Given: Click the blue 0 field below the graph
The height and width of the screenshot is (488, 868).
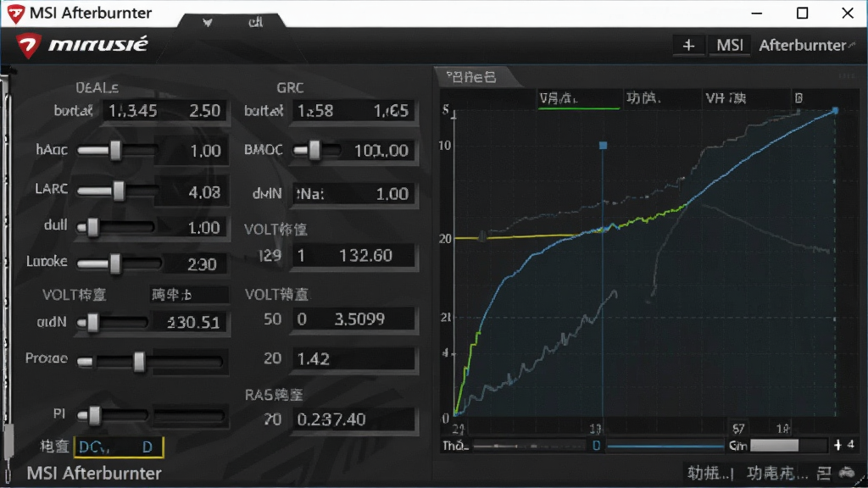Looking at the screenshot, I should point(596,446).
